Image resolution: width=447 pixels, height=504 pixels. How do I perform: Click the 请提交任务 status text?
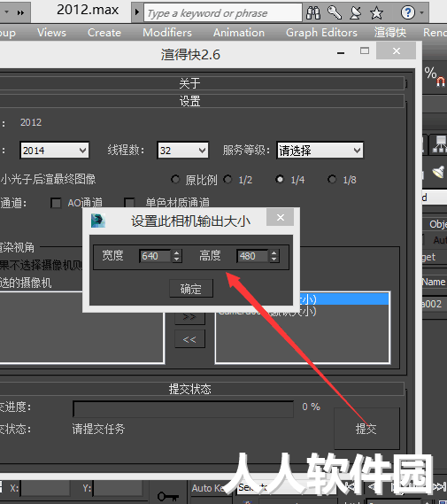(x=98, y=429)
